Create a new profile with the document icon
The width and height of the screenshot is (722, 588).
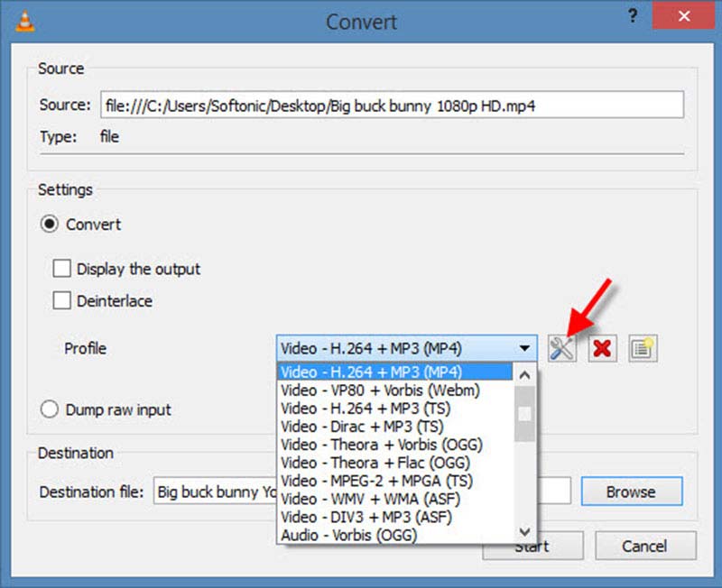[642, 348]
